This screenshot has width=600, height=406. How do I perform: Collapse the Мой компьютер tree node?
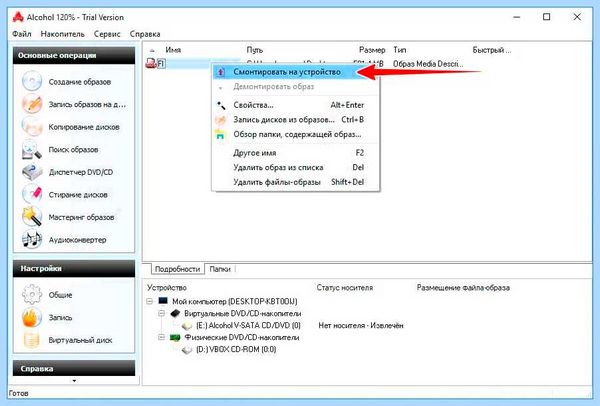[150, 301]
